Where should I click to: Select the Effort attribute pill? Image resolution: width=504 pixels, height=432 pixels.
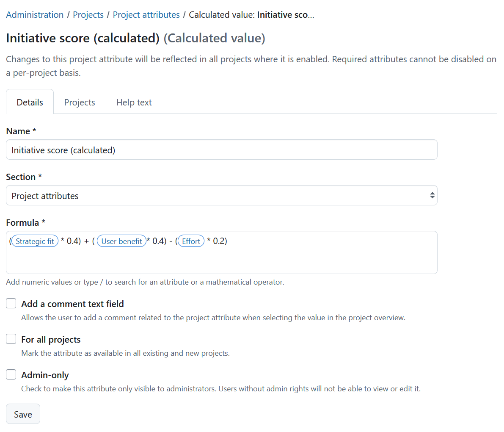(x=191, y=241)
